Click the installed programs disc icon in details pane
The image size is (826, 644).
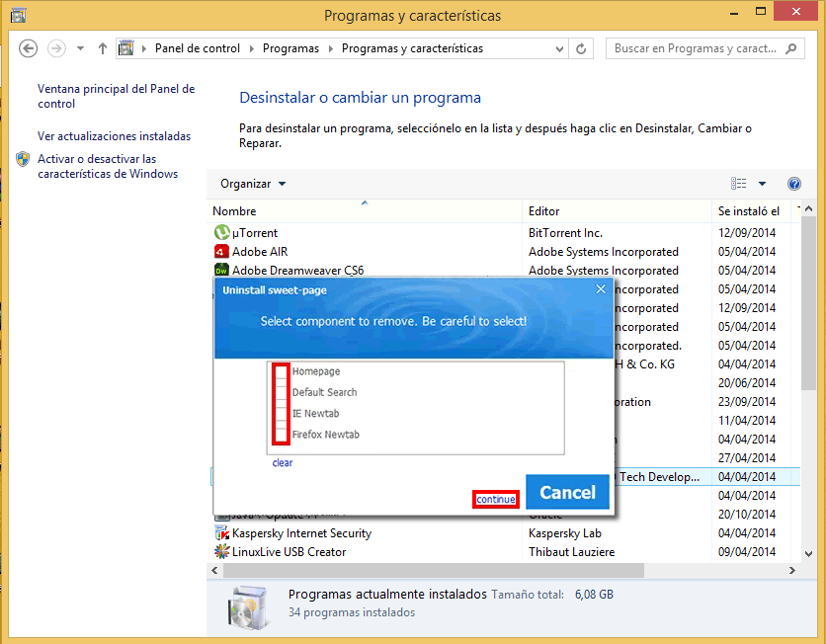point(249,607)
